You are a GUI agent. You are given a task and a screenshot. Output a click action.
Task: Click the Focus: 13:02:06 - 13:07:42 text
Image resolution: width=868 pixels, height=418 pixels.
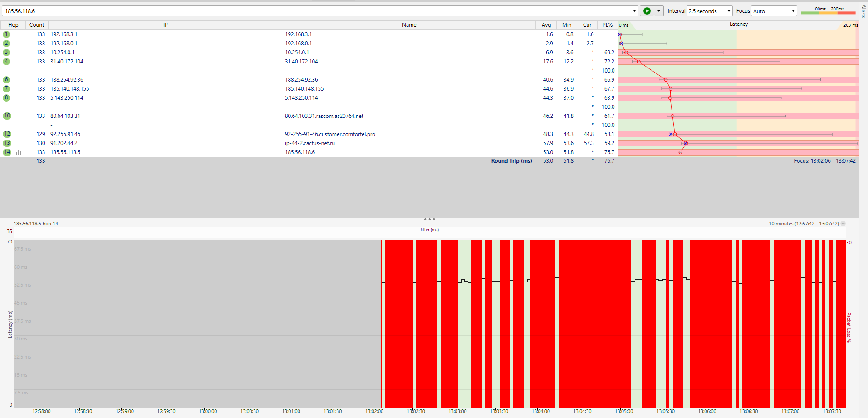[825, 161]
